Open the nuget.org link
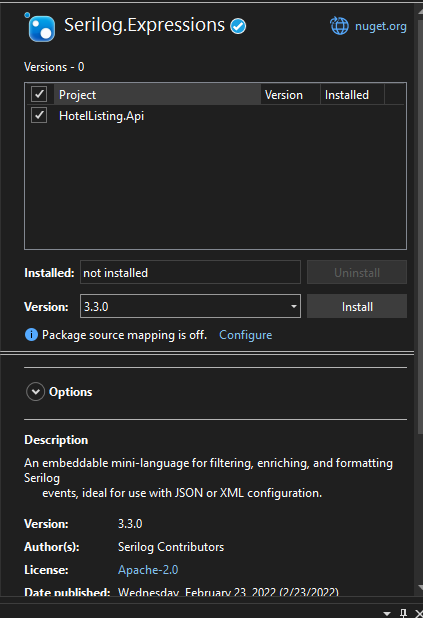 click(x=380, y=26)
